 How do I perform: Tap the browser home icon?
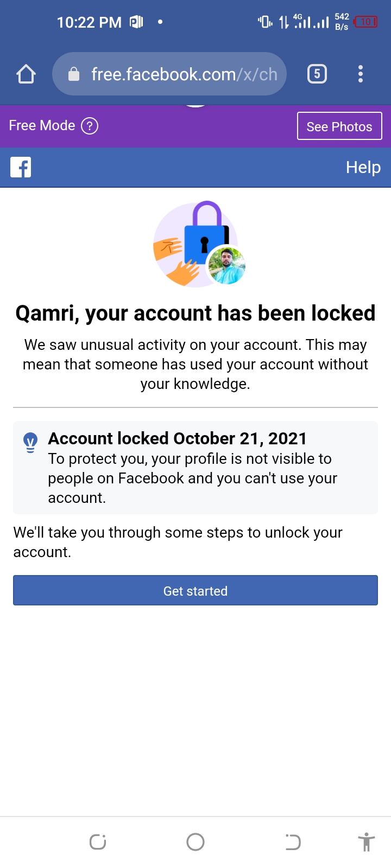click(26, 74)
